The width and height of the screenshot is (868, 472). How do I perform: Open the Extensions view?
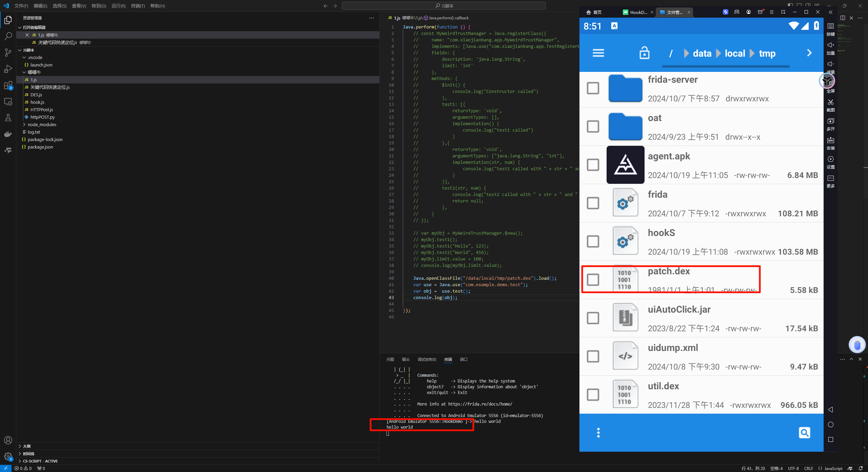[8, 85]
